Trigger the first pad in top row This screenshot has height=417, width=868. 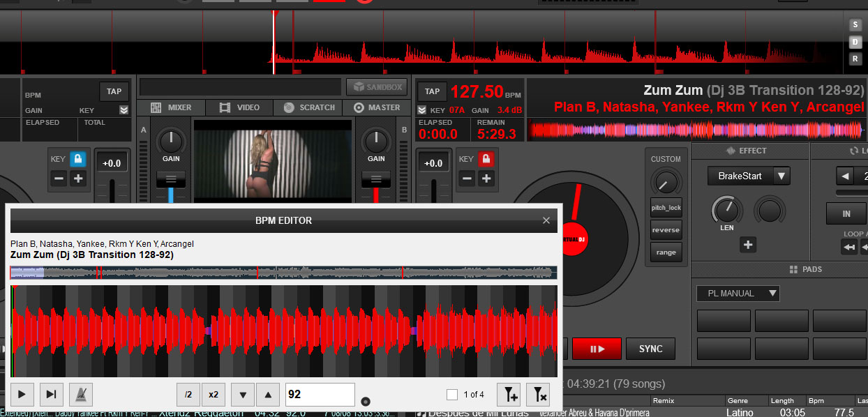724,320
